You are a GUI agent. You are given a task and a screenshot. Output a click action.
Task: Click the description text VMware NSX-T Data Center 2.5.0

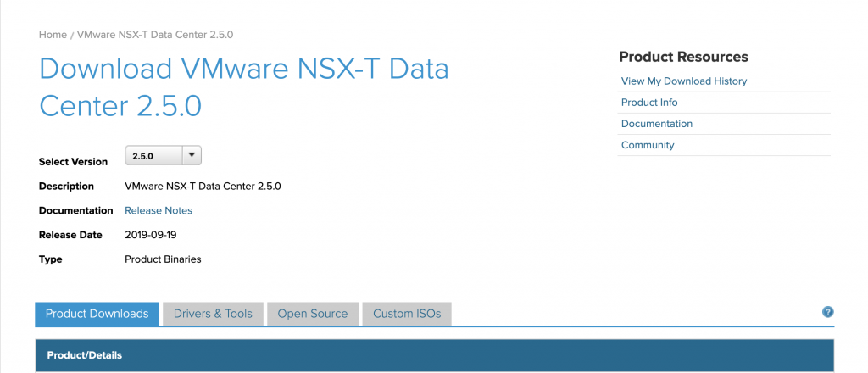pos(203,186)
